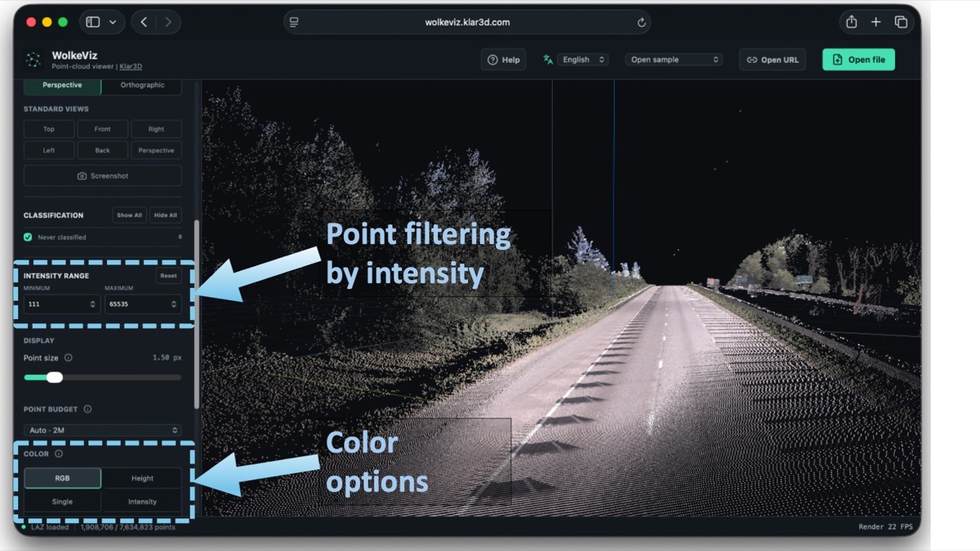This screenshot has height=551, width=980.
Task: Expand the Open sample dropdown
Action: (x=674, y=60)
